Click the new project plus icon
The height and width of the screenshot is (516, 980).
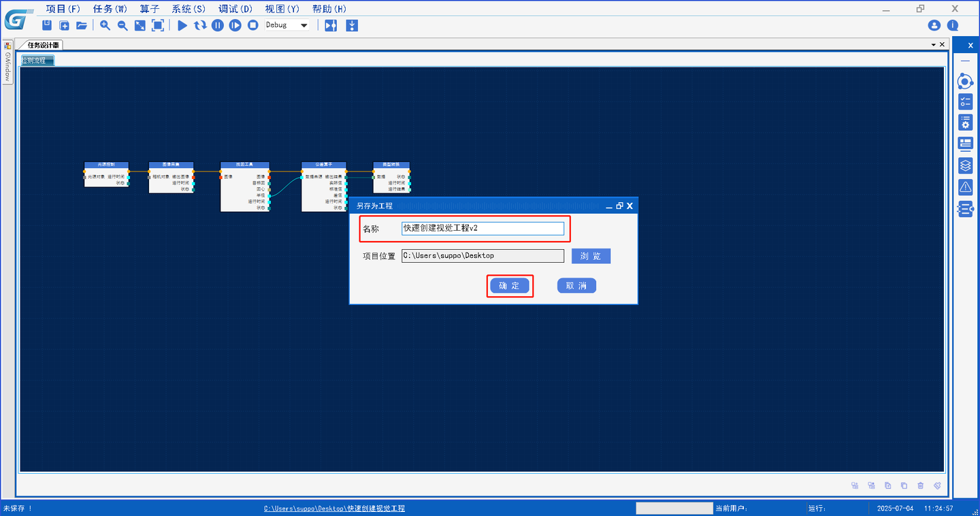tap(65, 25)
